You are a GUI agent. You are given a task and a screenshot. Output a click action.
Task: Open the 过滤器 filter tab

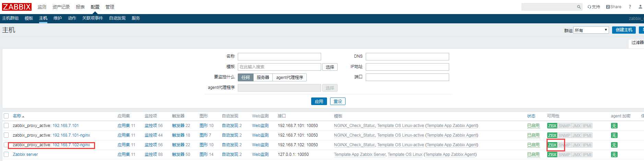(x=637, y=43)
